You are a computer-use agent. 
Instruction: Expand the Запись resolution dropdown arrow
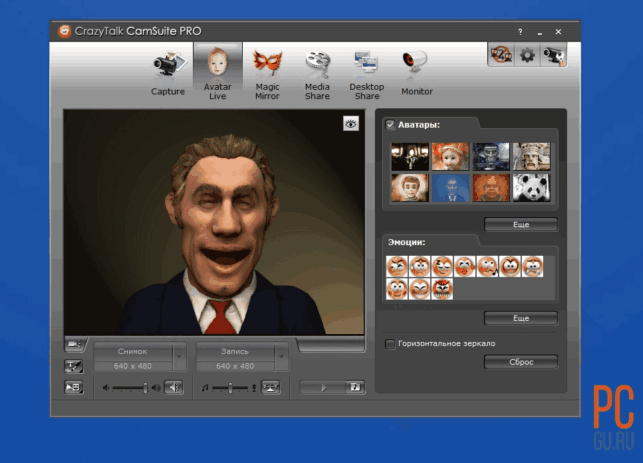pos(281,356)
